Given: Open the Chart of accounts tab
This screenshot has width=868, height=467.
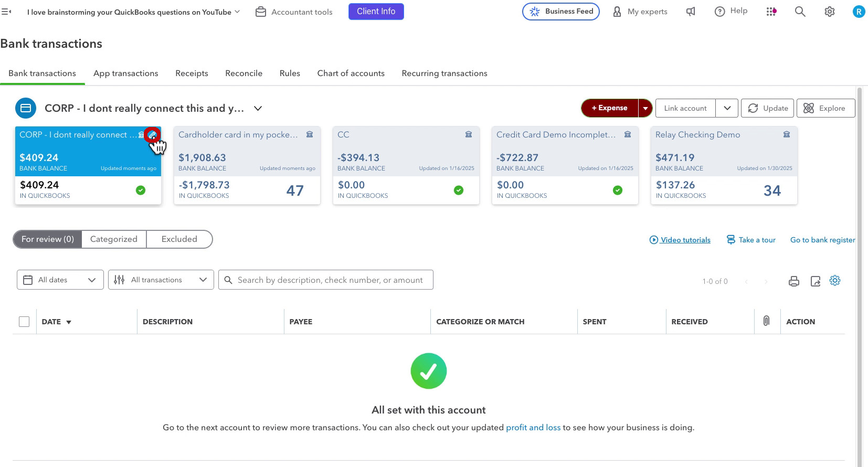Looking at the screenshot, I should click(351, 73).
